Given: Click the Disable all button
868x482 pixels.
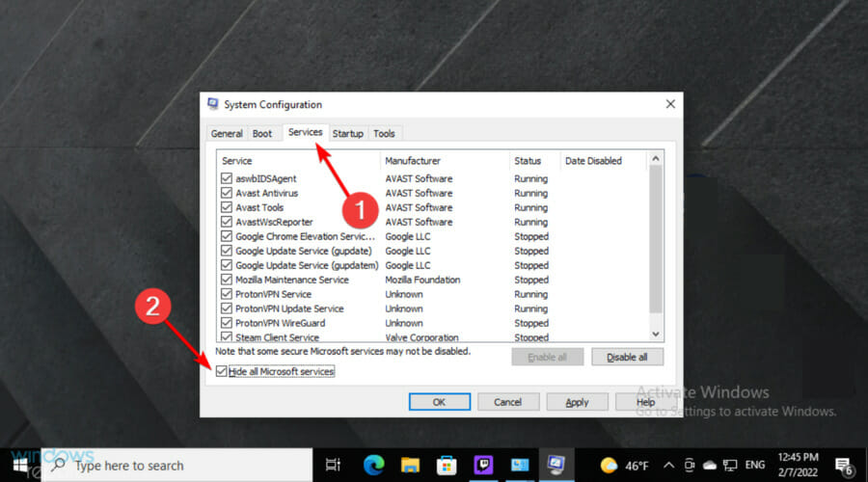Looking at the screenshot, I should [627, 357].
